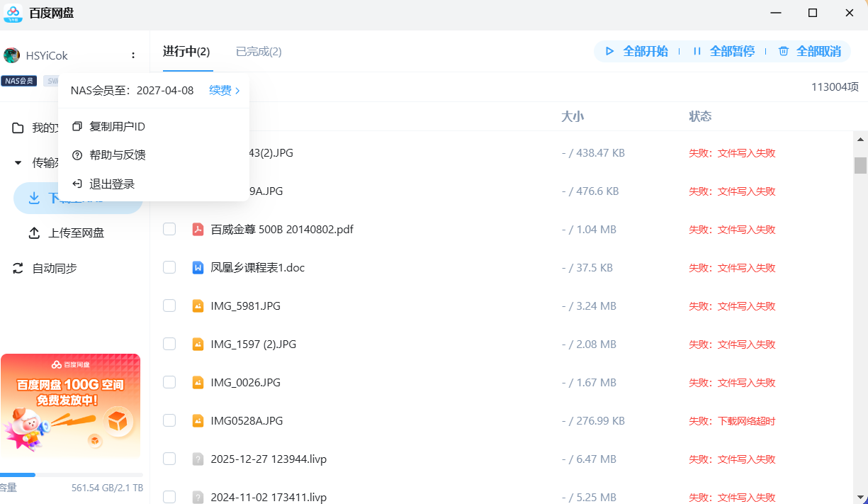Open the HSYiCok user avatar
Image resolution: width=868 pixels, height=504 pixels.
(11, 55)
